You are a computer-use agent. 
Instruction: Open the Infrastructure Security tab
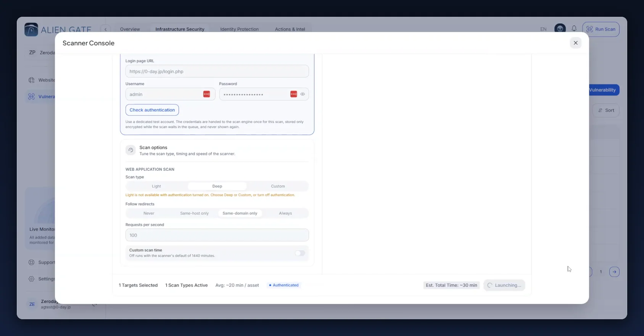coord(180,29)
